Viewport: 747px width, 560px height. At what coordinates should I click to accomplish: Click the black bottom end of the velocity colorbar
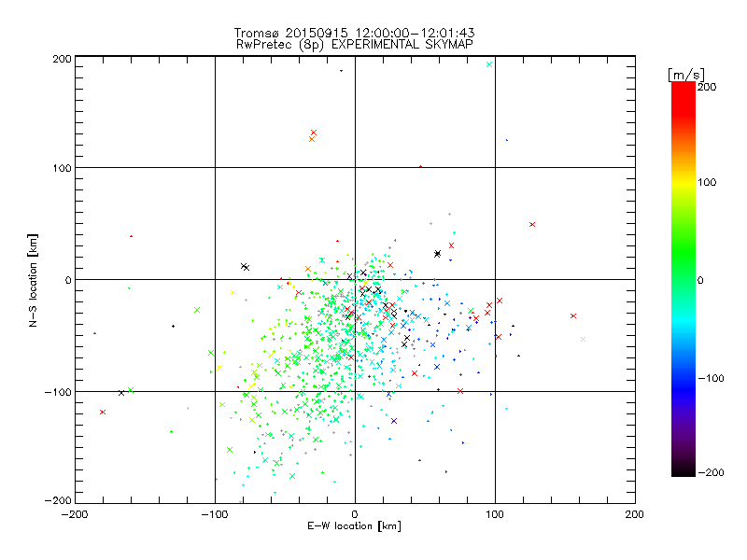coord(684,472)
